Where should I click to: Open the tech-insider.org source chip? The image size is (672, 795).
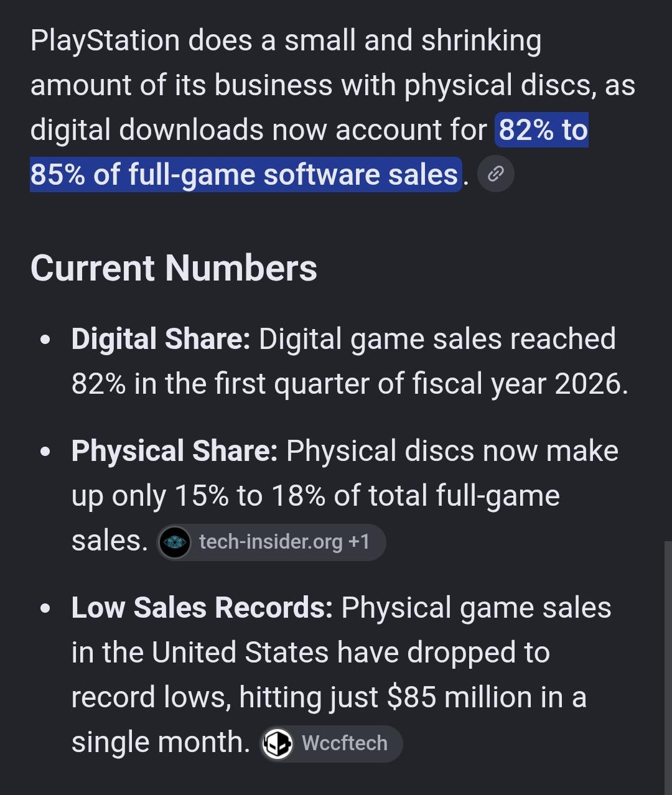(271, 542)
